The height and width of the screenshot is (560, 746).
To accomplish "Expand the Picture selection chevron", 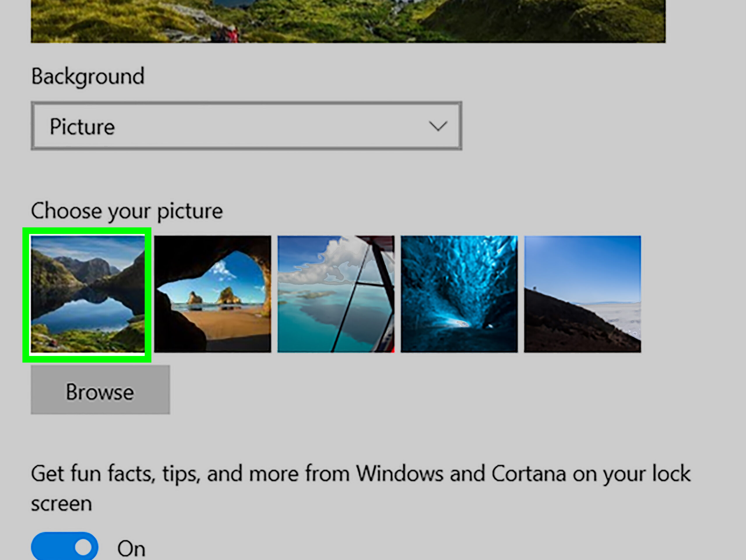I will pos(439,126).
